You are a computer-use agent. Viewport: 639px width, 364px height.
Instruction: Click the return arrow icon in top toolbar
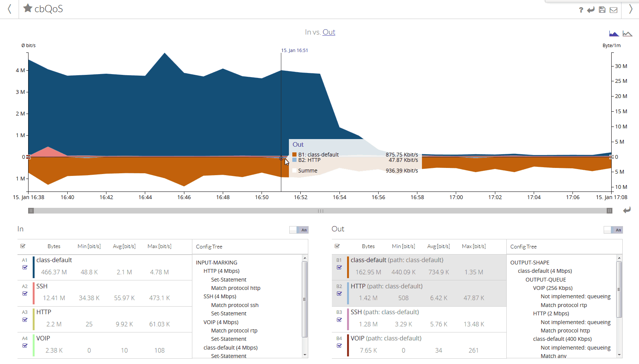(x=591, y=10)
